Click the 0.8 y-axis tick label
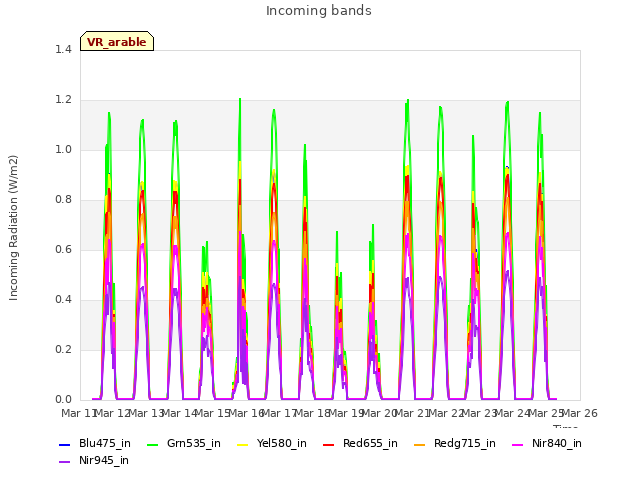 tap(63, 200)
